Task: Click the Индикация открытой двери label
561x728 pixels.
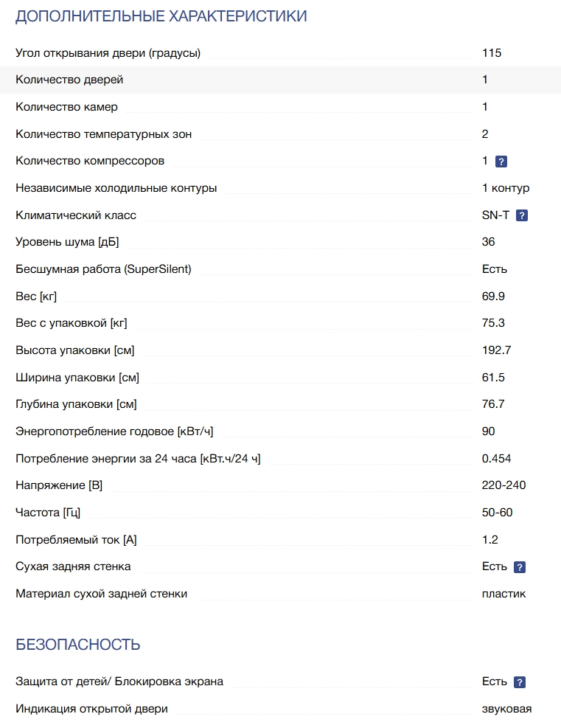Action: point(91,709)
